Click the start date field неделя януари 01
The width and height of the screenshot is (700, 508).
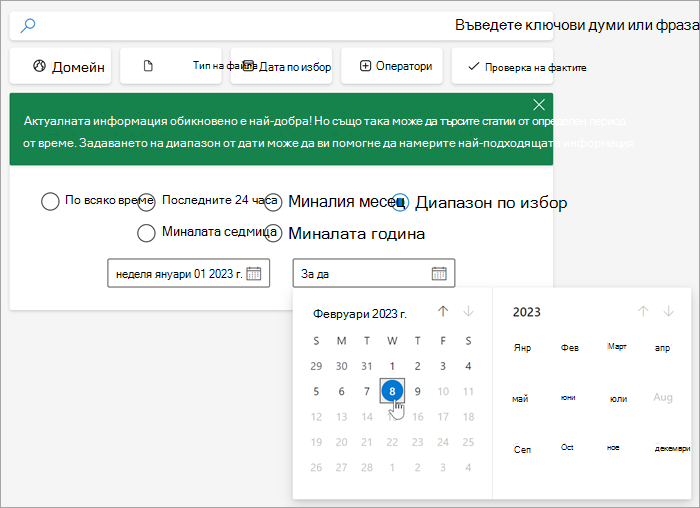188,273
